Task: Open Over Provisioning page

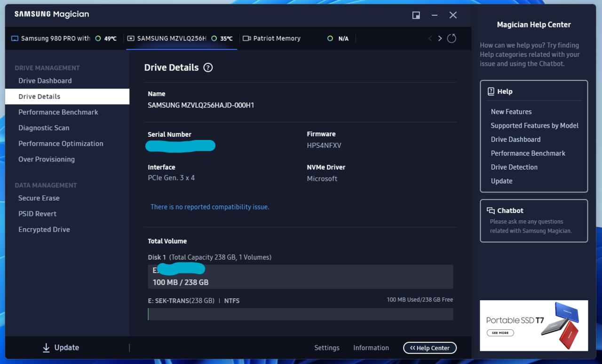Action: 47,159
